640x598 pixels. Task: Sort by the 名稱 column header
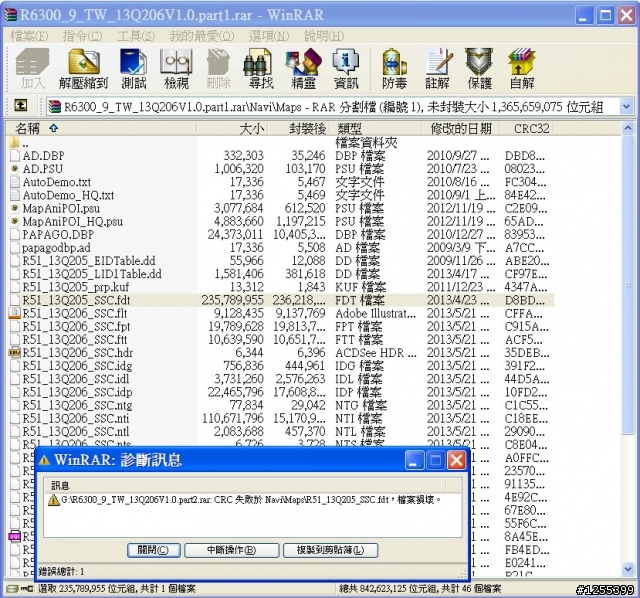[101, 129]
